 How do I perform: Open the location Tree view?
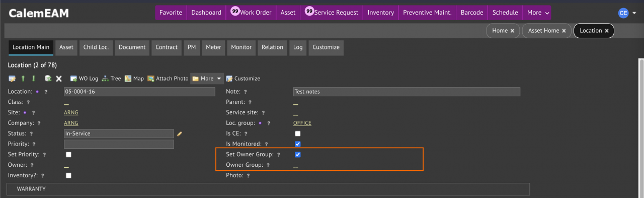click(x=111, y=79)
